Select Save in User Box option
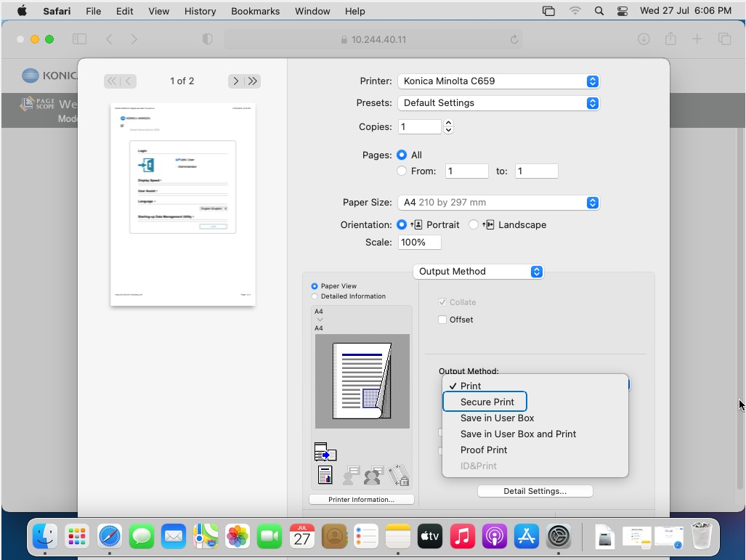Screen dimensions: 746x560 click(x=497, y=418)
